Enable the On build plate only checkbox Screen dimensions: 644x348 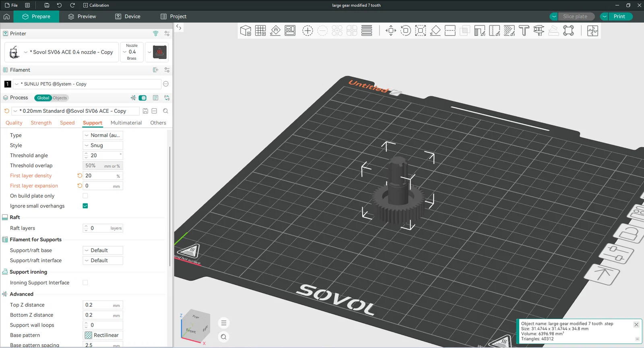coord(85,196)
